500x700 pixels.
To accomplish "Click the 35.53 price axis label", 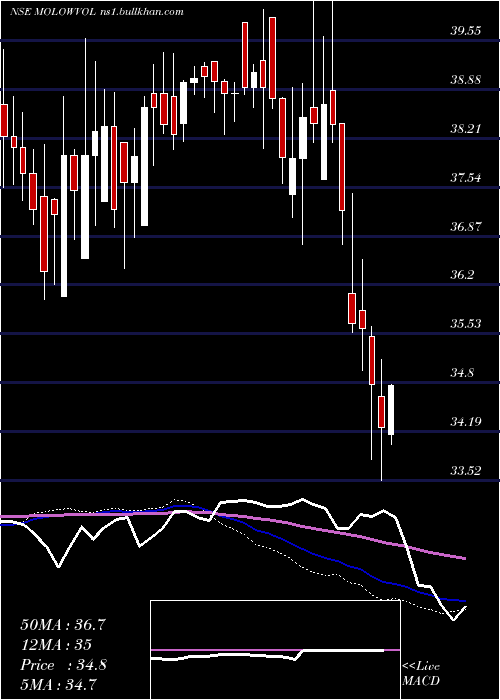I will click(466, 324).
